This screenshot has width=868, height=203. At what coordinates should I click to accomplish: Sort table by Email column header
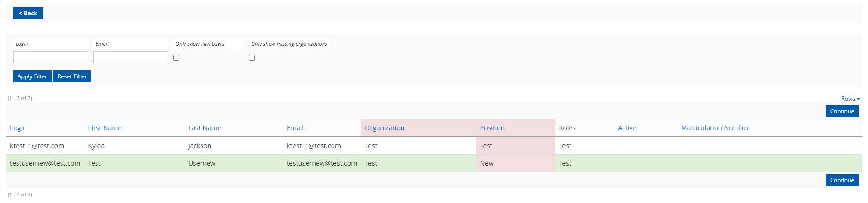tap(295, 128)
